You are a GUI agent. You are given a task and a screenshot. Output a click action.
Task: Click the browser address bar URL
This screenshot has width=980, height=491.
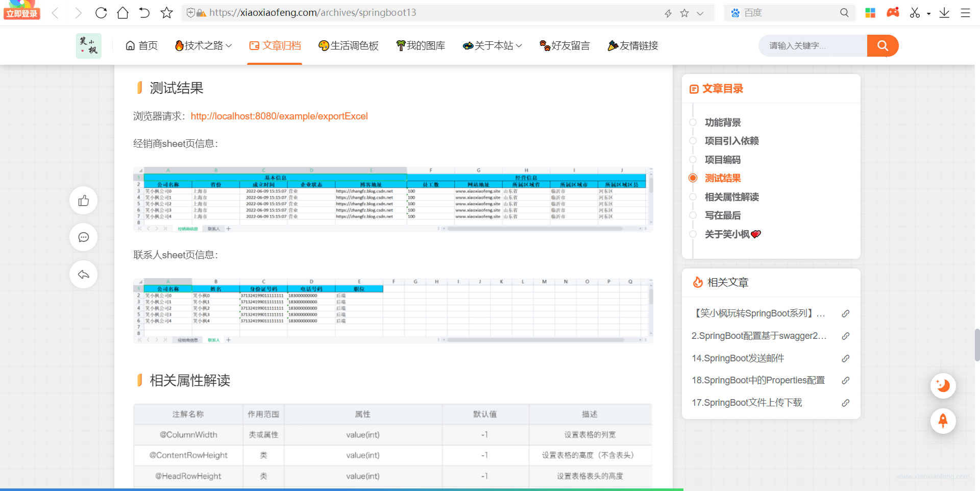pos(312,13)
